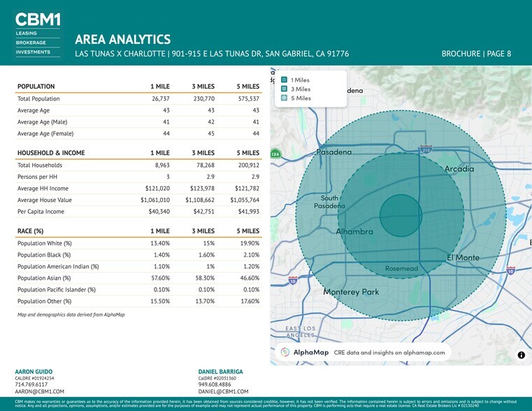The height and width of the screenshot is (411, 532).
Task: Click the map info icon
Action: pos(521,355)
